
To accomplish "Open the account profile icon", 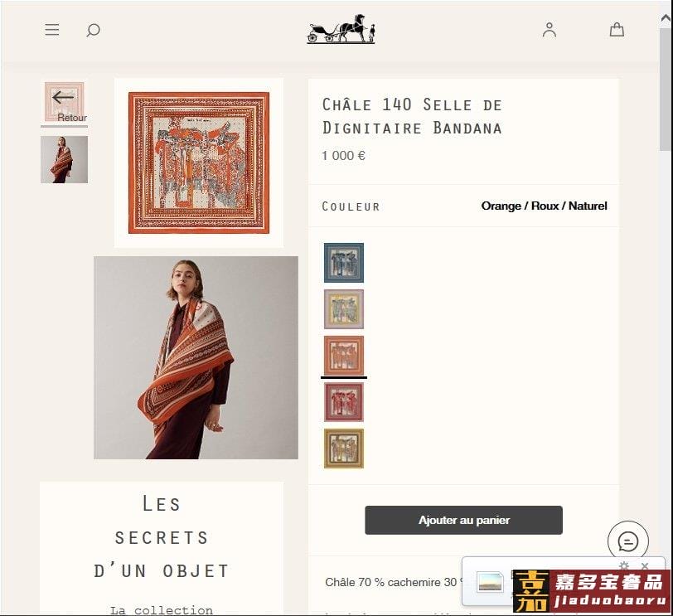I will tap(549, 30).
